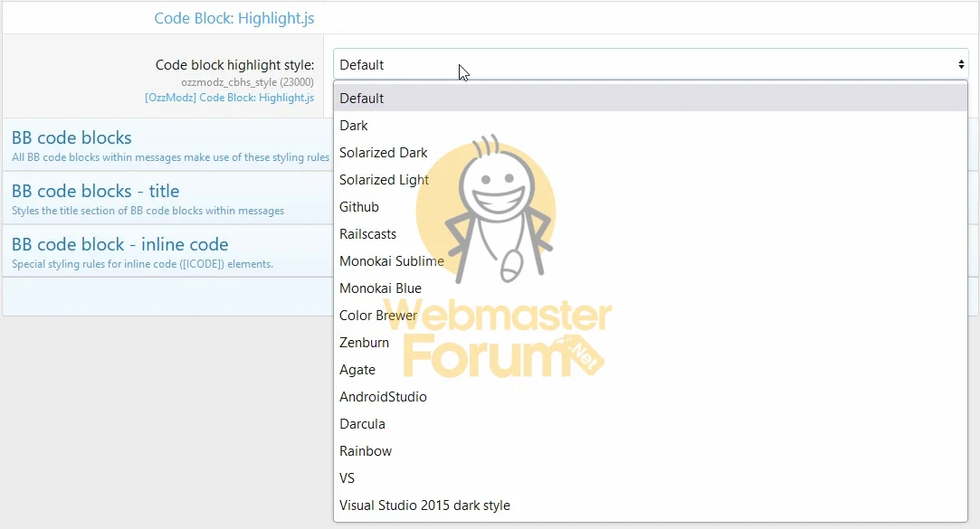
Task: Click the [OzzModz] Code Block: Highlight.js link
Action: coord(229,98)
